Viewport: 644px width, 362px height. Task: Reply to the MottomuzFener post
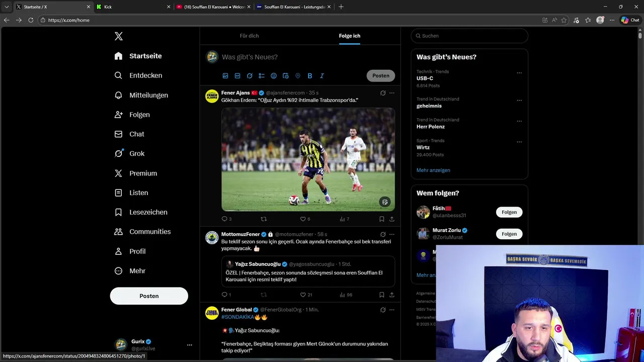[224, 295]
